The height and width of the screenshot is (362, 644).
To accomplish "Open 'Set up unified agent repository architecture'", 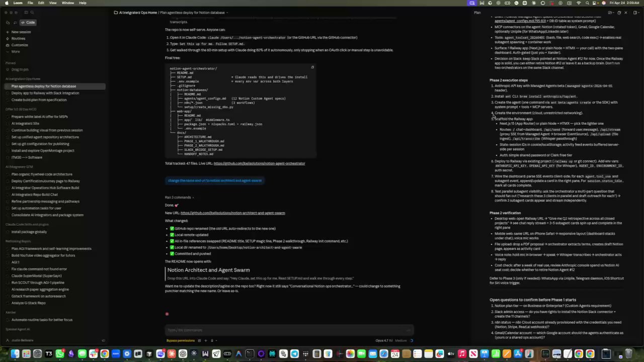I will (x=45, y=137).
